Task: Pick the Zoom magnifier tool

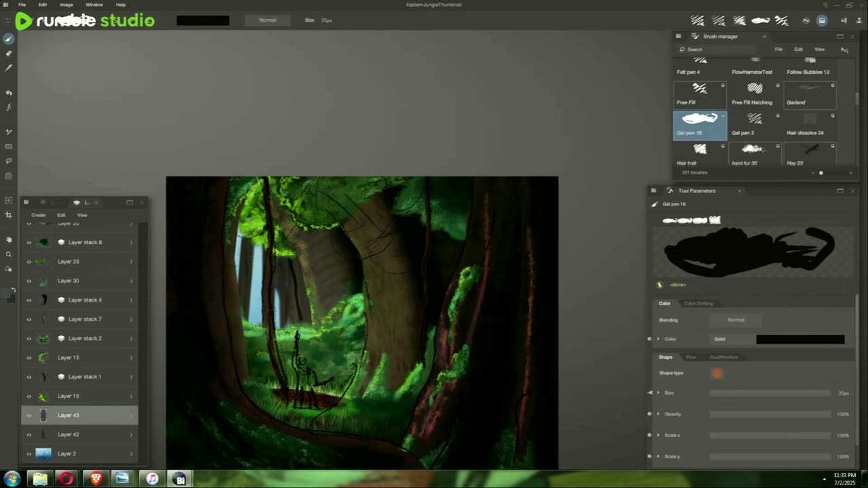Action: pos(9,254)
